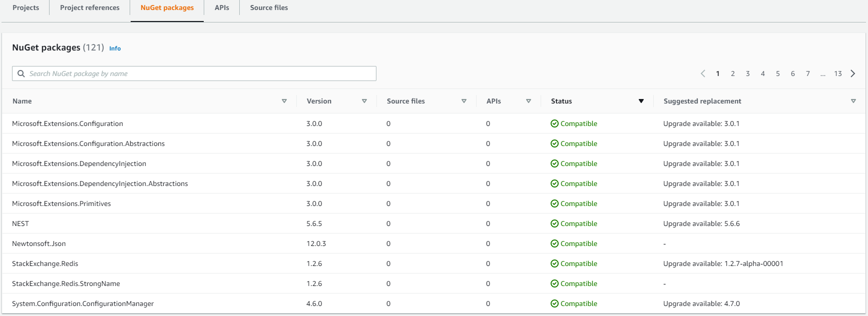Click the search magnifier icon
The width and height of the screenshot is (868, 316).
(x=21, y=73)
